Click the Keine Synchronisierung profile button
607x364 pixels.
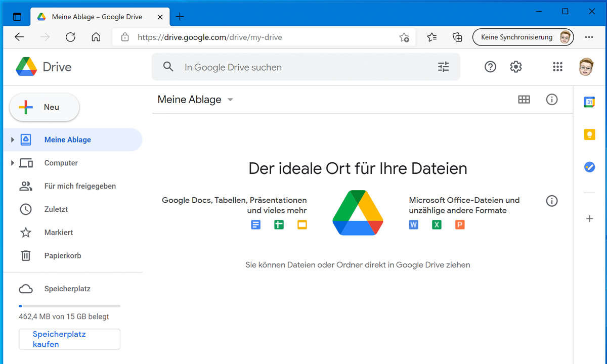click(523, 37)
